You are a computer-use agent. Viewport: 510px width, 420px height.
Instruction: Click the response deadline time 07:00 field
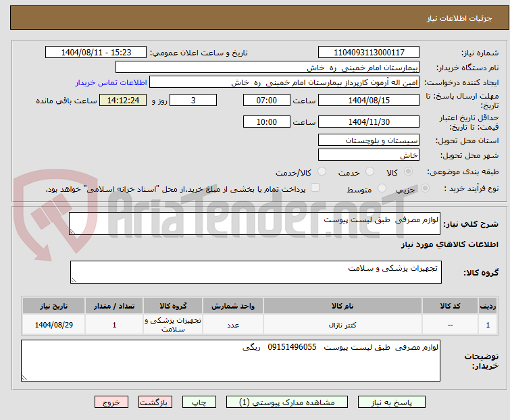[x=267, y=100]
